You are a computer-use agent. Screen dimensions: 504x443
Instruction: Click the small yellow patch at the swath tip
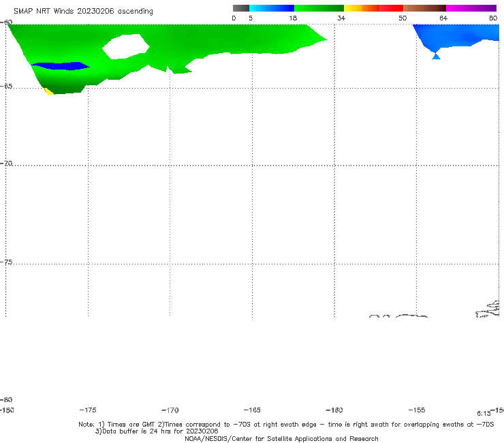(49, 91)
